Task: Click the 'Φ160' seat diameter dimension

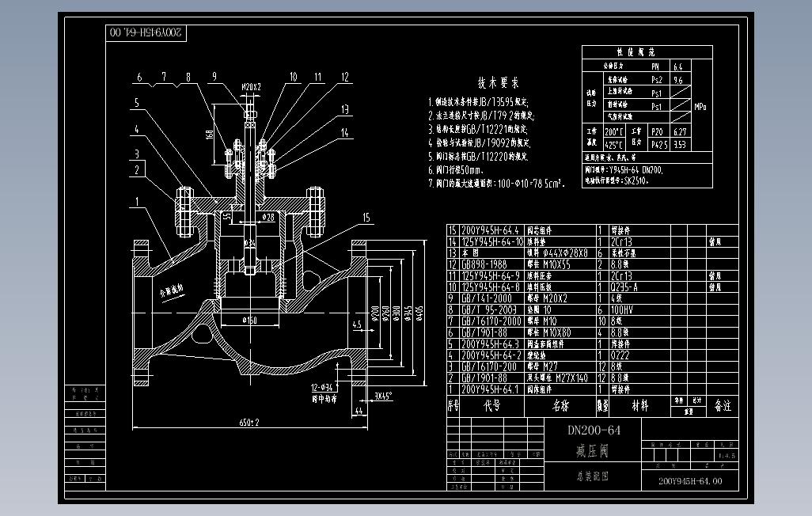Action: [249, 321]
